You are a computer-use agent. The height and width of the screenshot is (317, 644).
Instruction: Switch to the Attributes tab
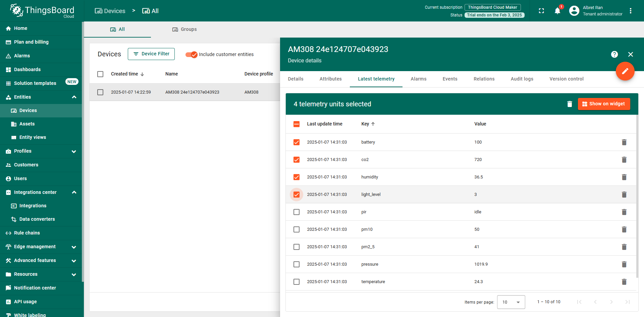pos(331,79)
